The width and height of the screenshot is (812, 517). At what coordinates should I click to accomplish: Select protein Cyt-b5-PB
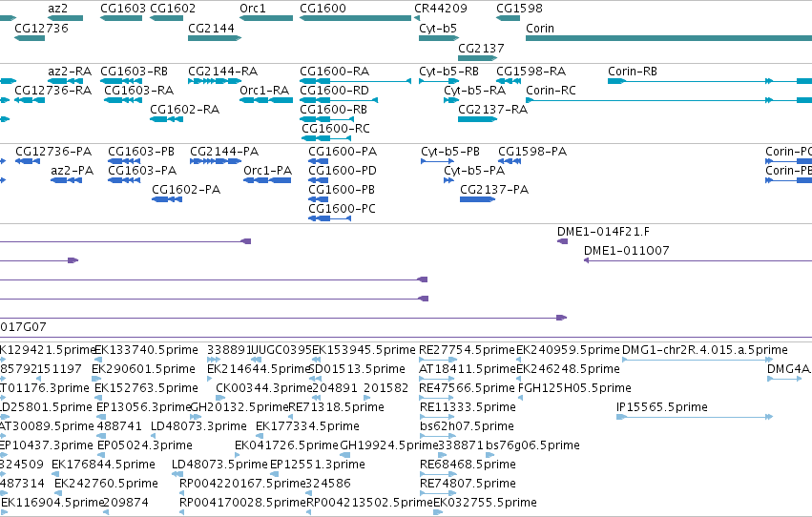tap(438, 161)
